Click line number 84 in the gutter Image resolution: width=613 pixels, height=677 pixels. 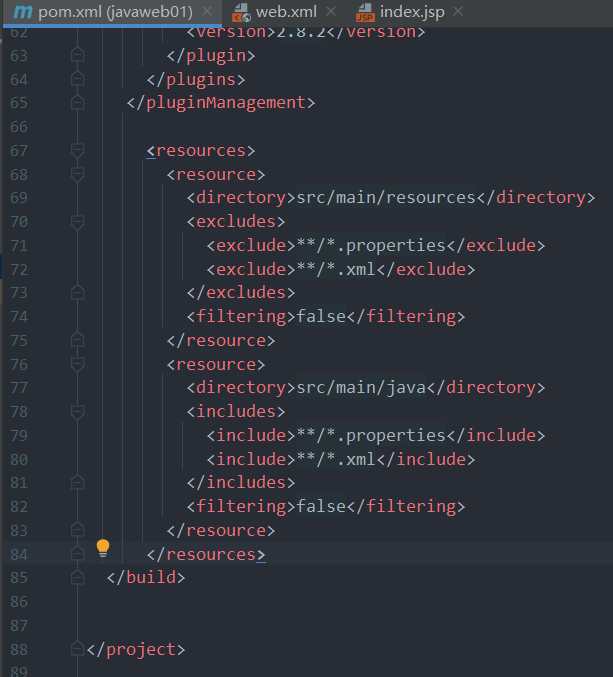tap(19, 554)
